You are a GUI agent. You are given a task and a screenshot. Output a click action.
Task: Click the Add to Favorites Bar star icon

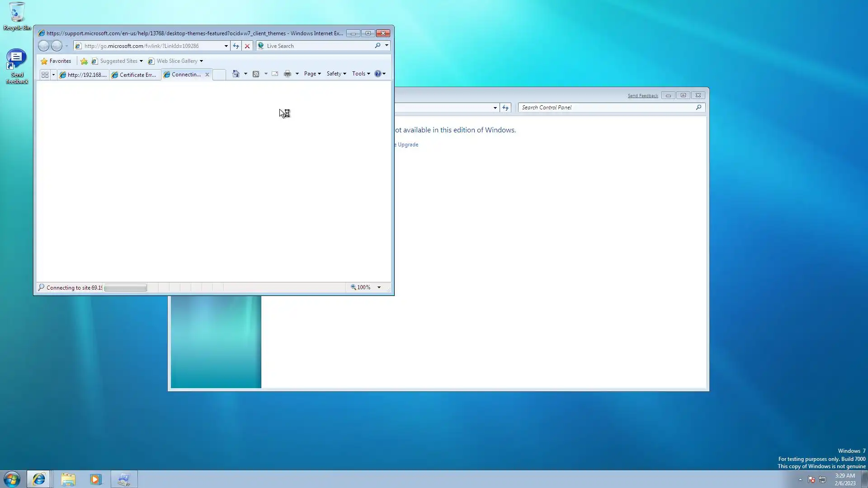tap(84, 61)
